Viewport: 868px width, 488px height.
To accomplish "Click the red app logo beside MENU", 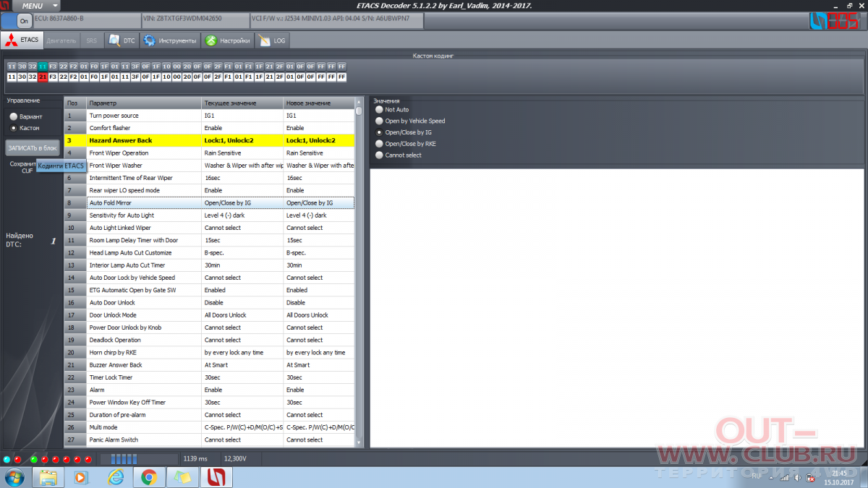I will (6, 6).
